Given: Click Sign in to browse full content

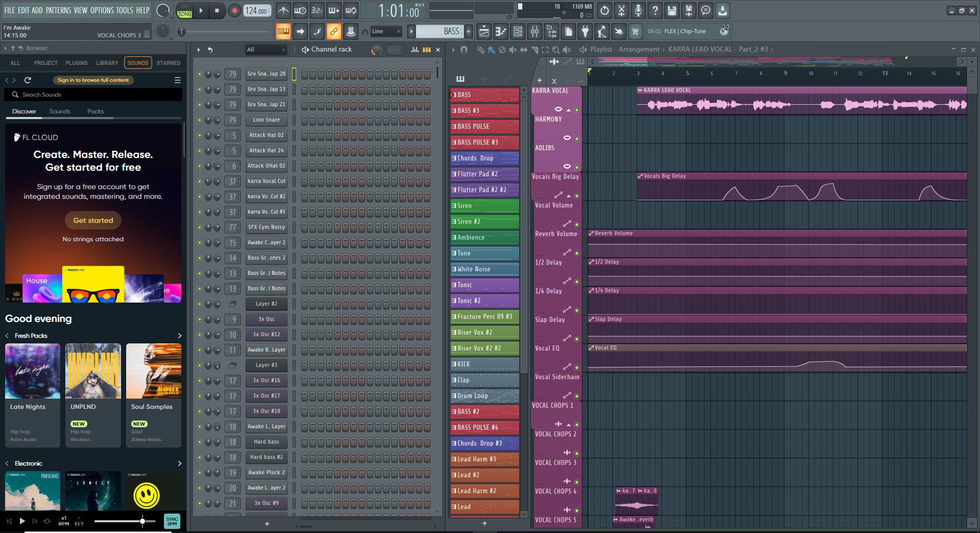Looking at the screenshot, I should pos(92,80).
